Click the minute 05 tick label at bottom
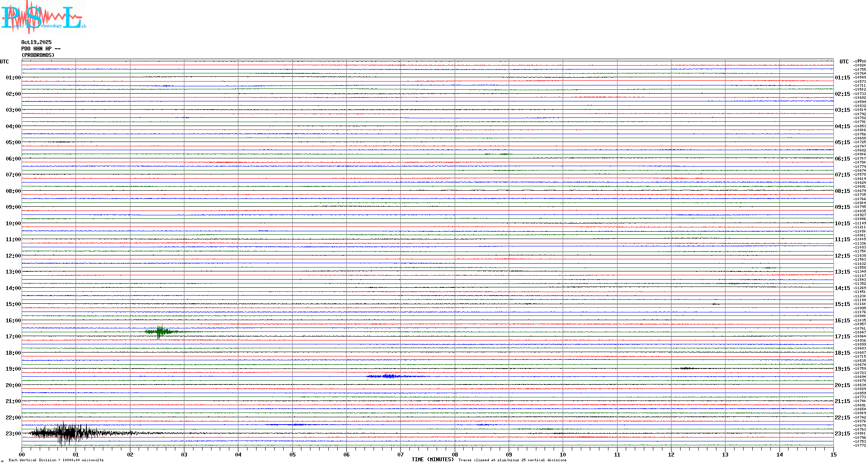Image resolution: width=868 pixels, height=466 pixels. pyautogui.click(x=292, y=454)
